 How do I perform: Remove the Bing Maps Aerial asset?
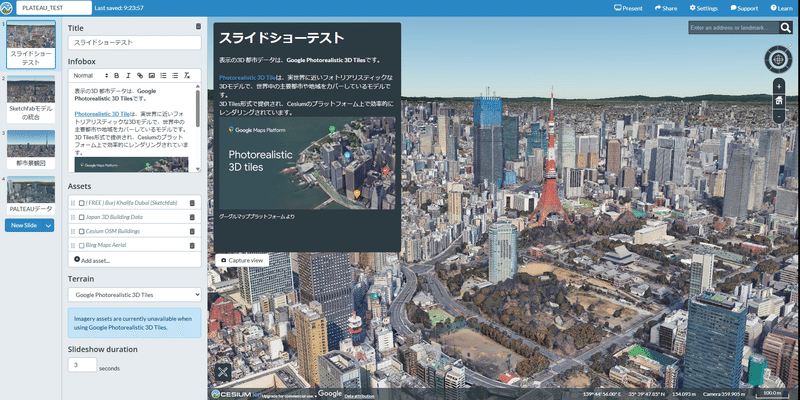click(192, 245)
